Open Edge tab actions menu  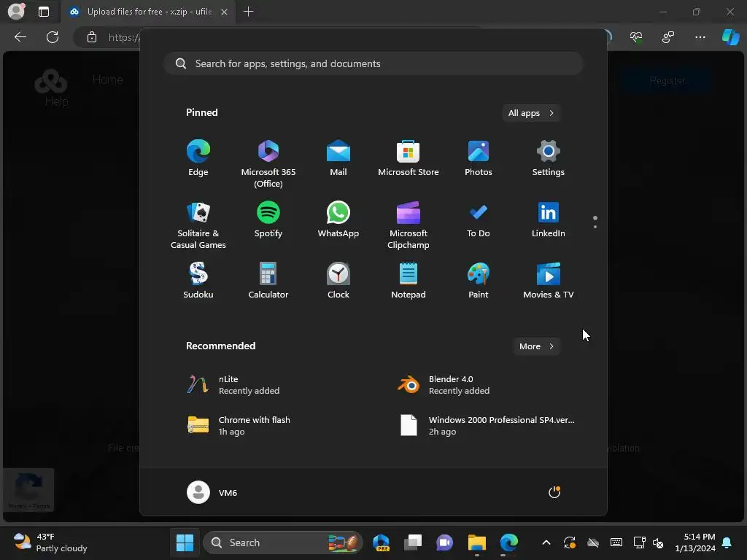tap(44, 12)
